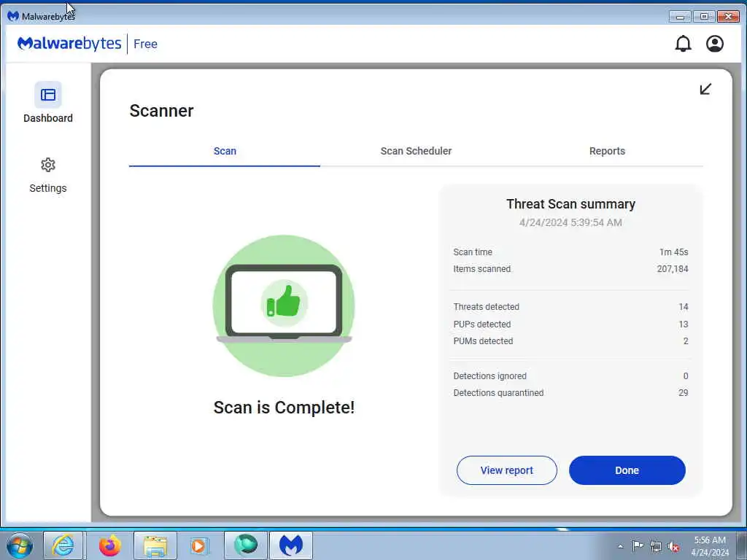This screenshot has width=747, height=560.
Task: Close the Malwarebytes window
Action: [x=728, y=17]
